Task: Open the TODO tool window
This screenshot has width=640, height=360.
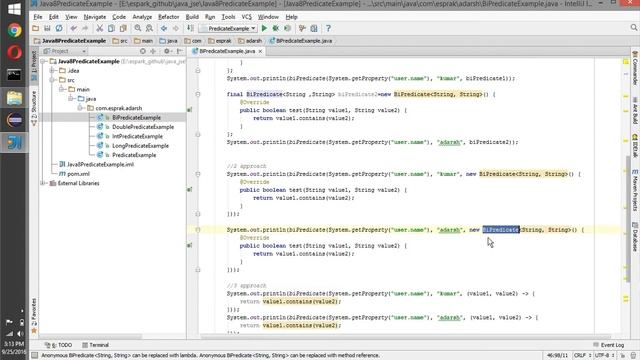Action: point(58,345)
